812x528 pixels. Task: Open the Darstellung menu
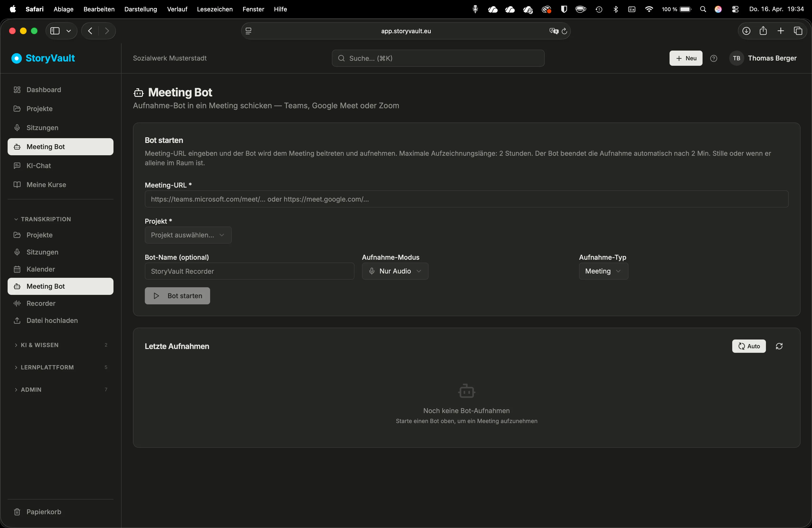(141, 9)
